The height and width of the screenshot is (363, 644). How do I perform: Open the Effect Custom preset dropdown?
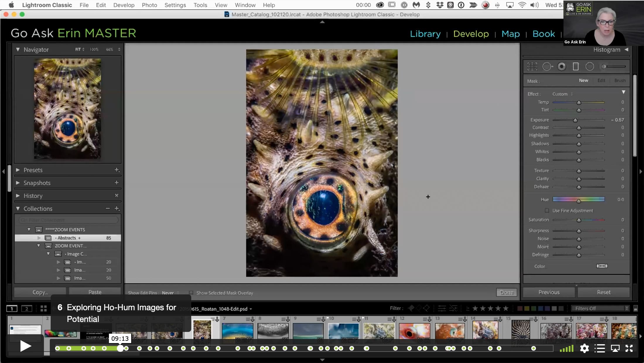pyautogui.click(x=563, y=94)
